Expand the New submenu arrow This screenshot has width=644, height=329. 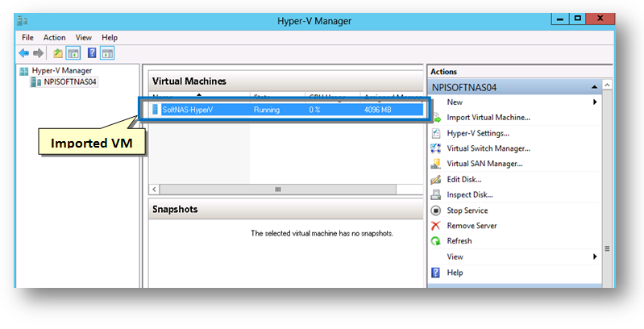coord(595,102)
